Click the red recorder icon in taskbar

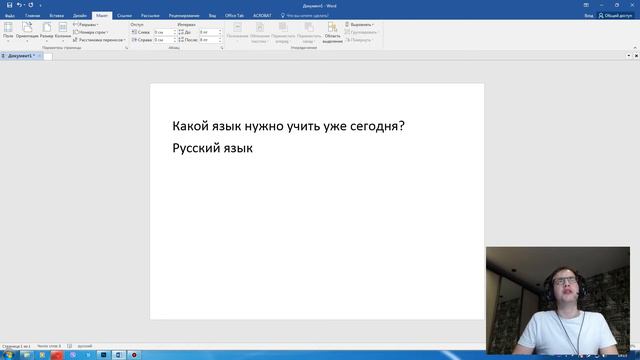point(134,355)
